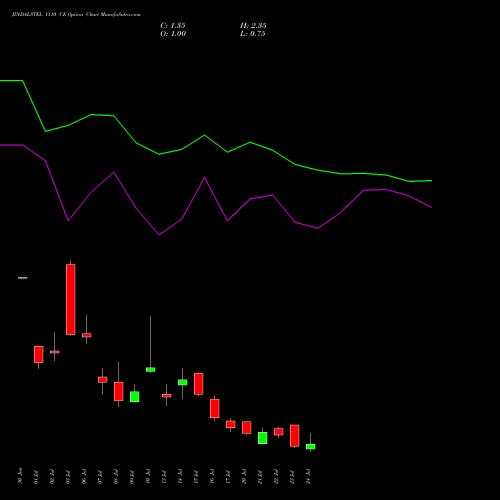500x500 pixels.
Task: Click the red candle for 16 Jul
Action: [x=215, y=408]
